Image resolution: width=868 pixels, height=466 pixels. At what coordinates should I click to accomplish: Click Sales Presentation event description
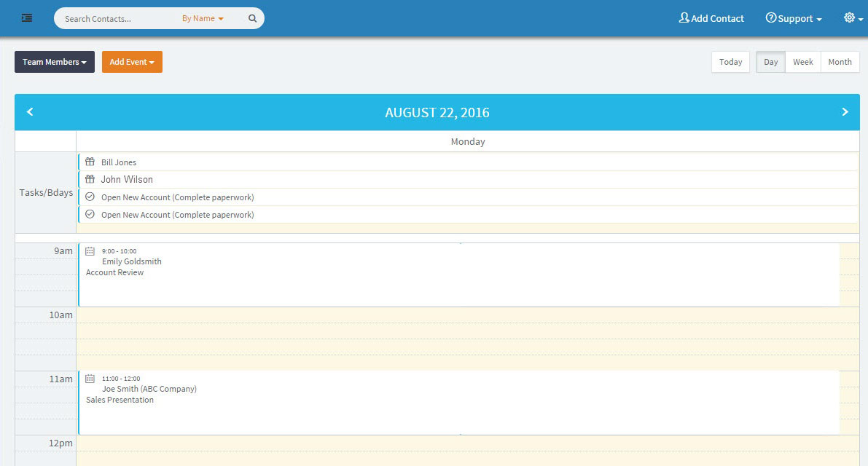120,400
